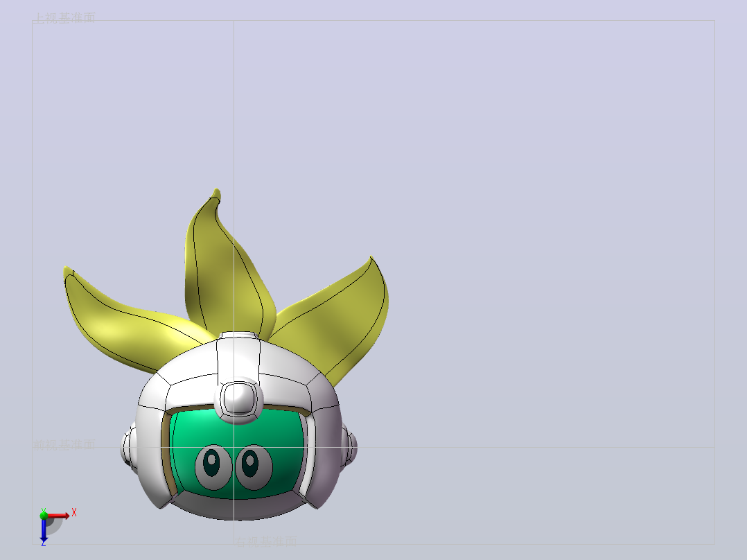
Task: Select the 上视基准面 plane label
Action: click(x=64, y=18)
